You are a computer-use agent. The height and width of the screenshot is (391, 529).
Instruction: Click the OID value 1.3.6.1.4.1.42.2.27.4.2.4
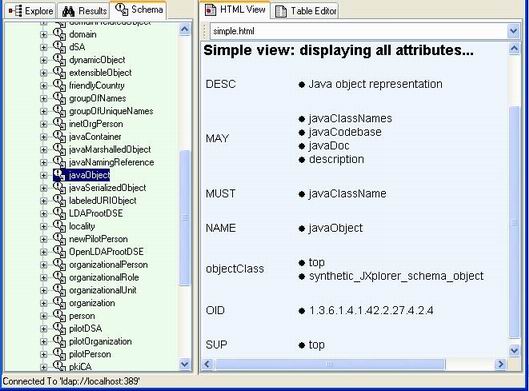pos(371,310)
